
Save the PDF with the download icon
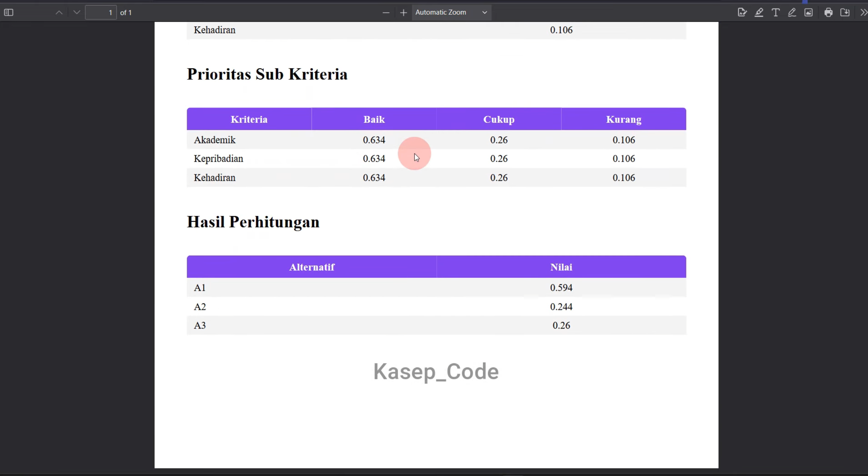click(x=845, y=13)
